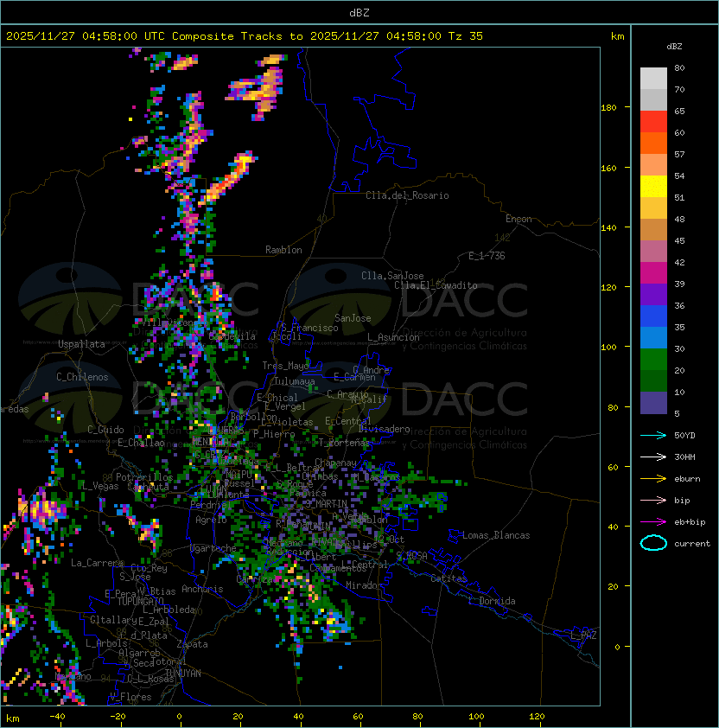Click the Clla.SanJose map label
The height and width of the screenshot is (728, 719).
(392, 276)
